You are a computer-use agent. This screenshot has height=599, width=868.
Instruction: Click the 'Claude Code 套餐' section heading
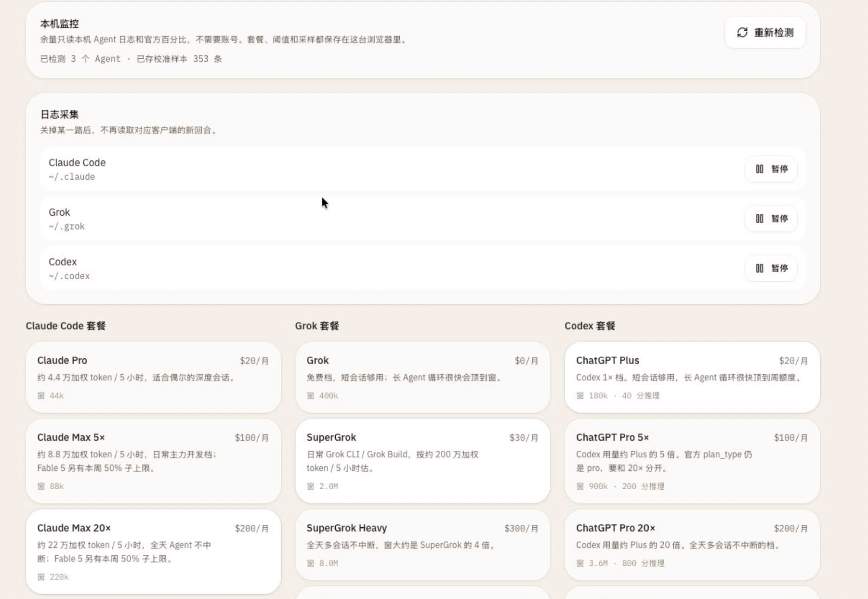point(66,326)
